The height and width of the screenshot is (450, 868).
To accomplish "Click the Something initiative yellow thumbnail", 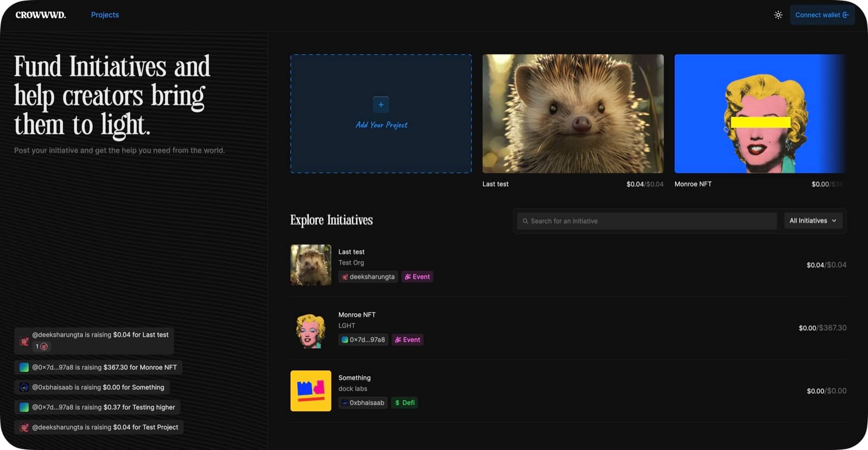I will (x=311, y=391).
